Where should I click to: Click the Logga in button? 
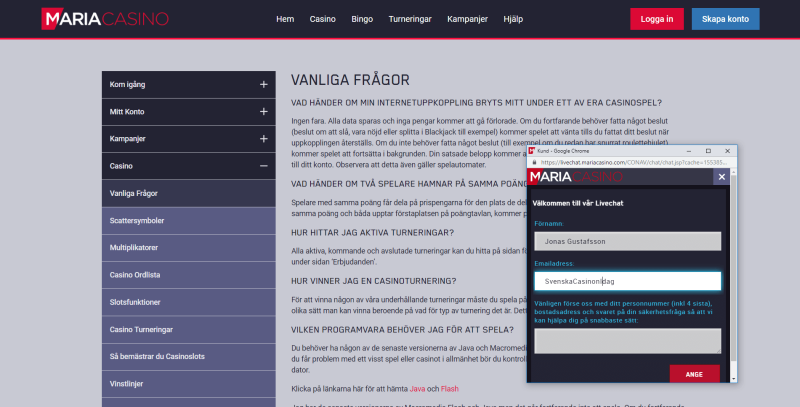pyautogui.click(x=656, y=19)
